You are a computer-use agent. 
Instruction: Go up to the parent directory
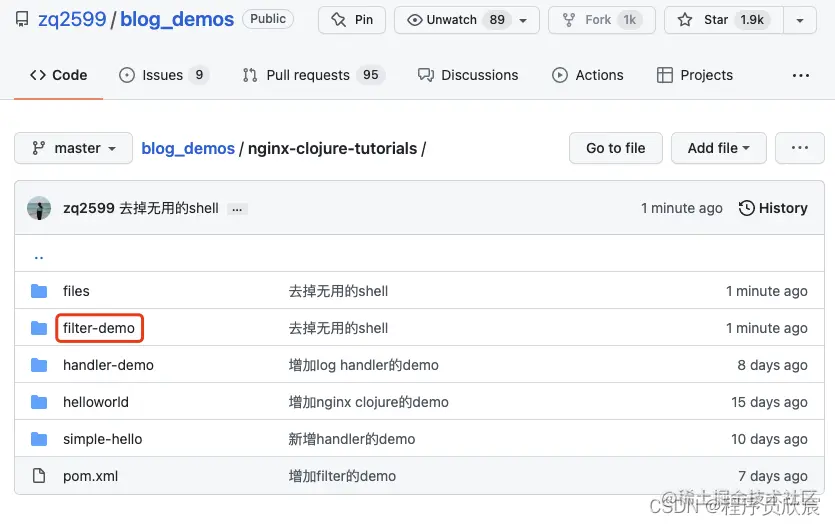(x=39, y=258)
